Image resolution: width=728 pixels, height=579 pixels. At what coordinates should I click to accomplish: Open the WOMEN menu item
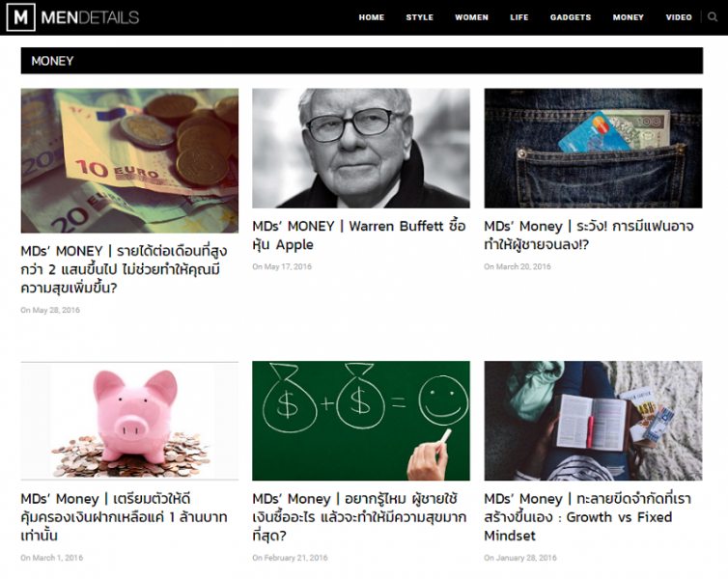472,17
